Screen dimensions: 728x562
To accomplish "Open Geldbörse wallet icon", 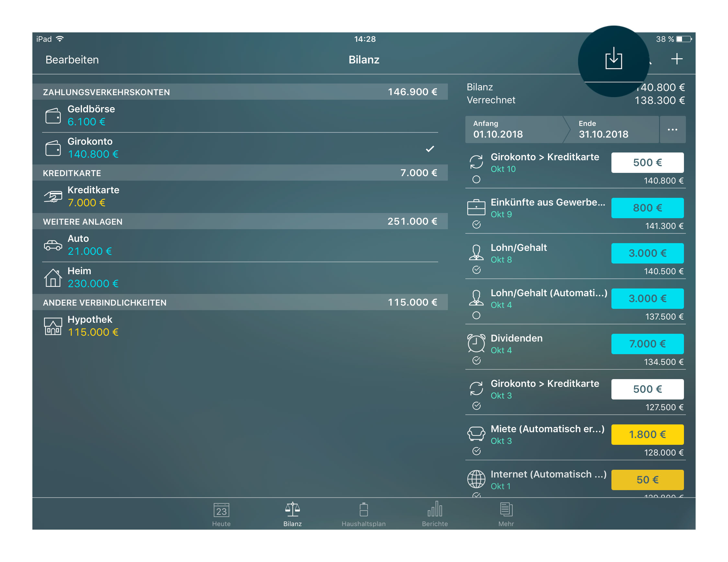I will [x=53, y=116].
